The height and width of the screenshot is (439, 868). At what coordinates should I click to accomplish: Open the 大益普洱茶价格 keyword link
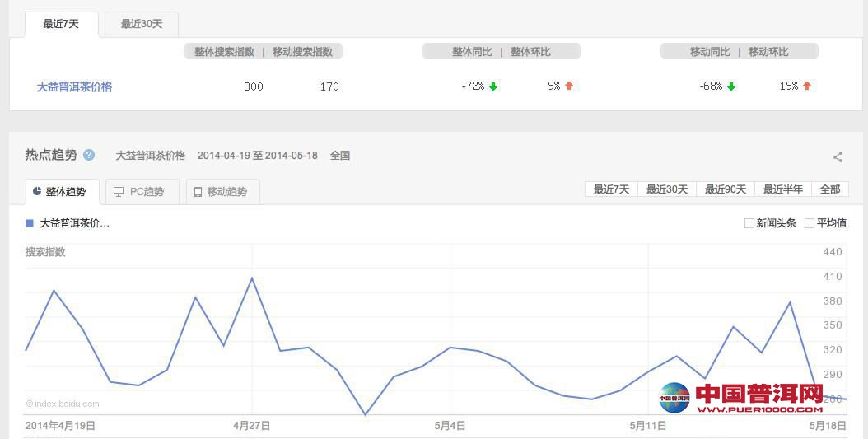click(x=74, y=87)
